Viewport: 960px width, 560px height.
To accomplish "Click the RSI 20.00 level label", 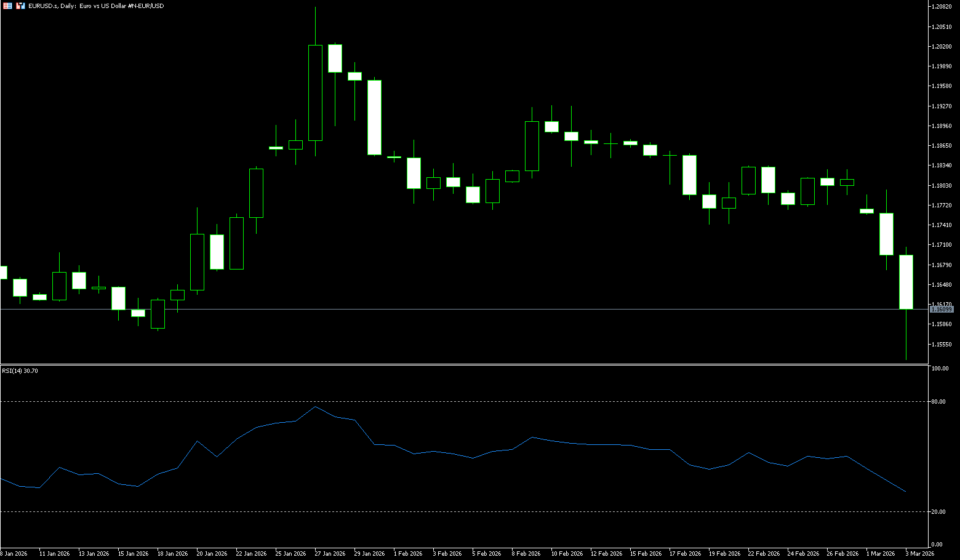I will [938, 511].
